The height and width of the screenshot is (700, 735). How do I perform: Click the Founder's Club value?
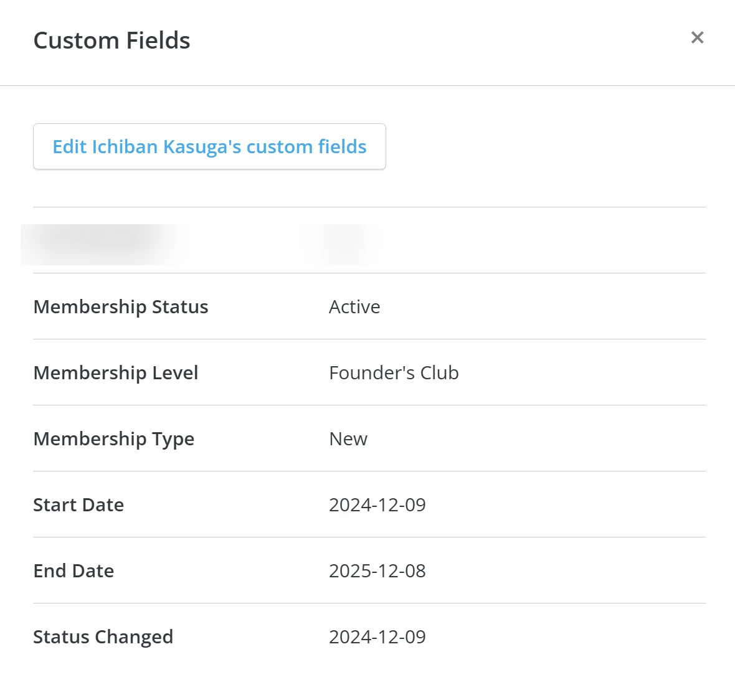[x=394, y=372]
